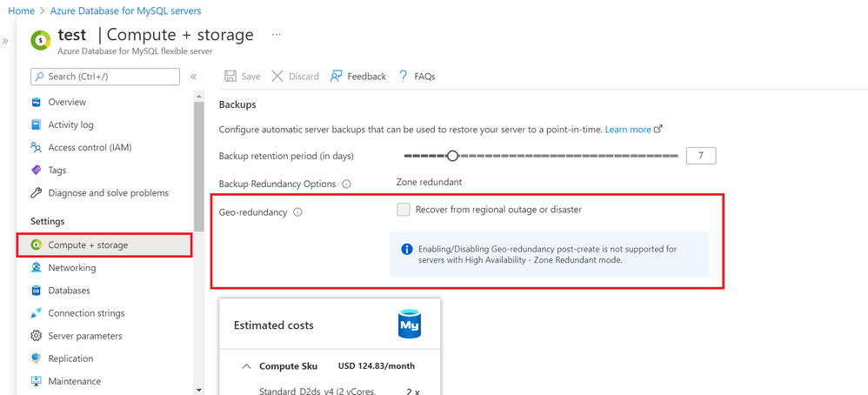Click the Learn more external link icon
868x395 pixels.
658,129
